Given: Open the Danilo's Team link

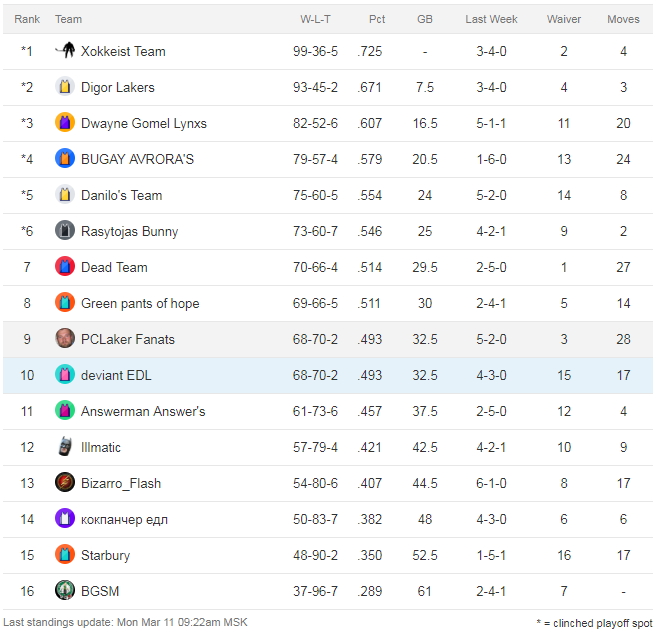Looking at the screenshot, I should coord(121,195).
